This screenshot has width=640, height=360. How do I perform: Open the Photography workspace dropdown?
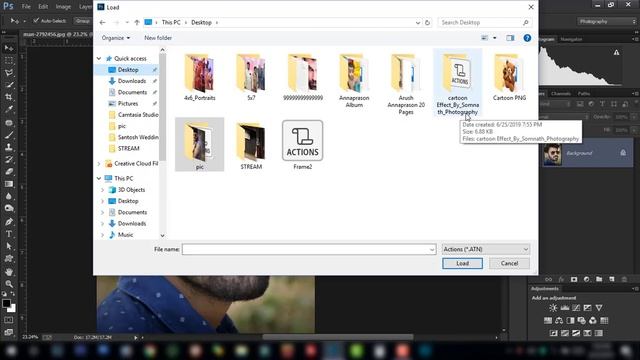coord(606,21)
